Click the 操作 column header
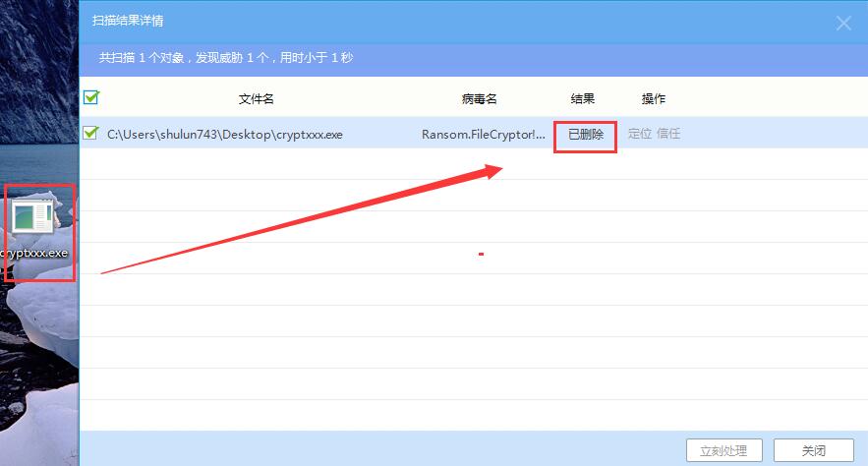 (654, 99)
